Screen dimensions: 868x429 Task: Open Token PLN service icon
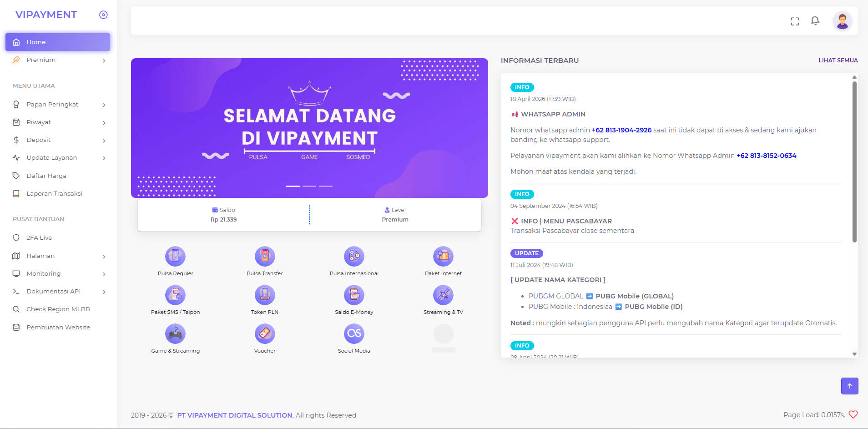point(265,295)
